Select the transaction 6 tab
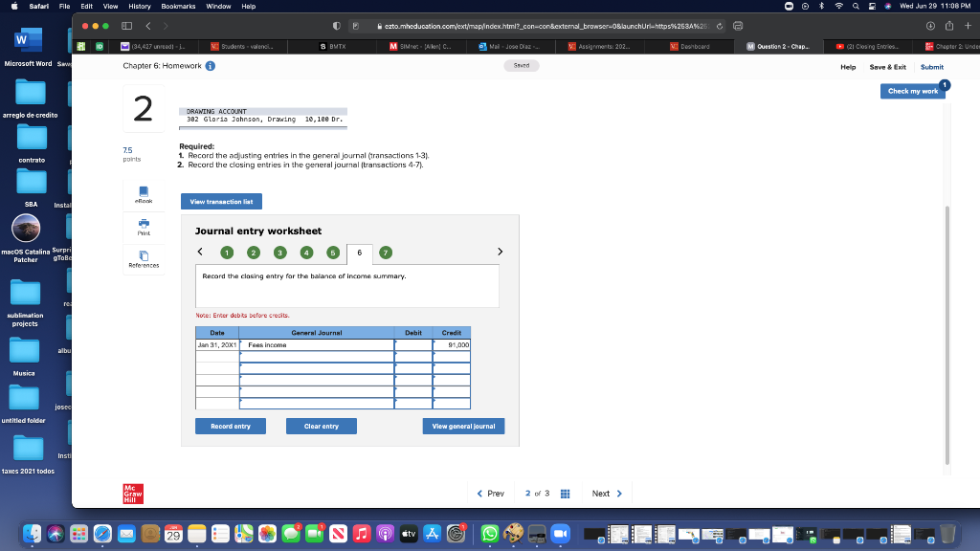Screen dimensions: 980x551 click(x=360, y=253)
